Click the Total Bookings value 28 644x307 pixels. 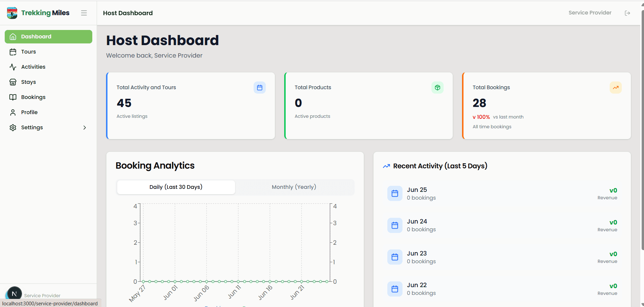click(479, 103)
